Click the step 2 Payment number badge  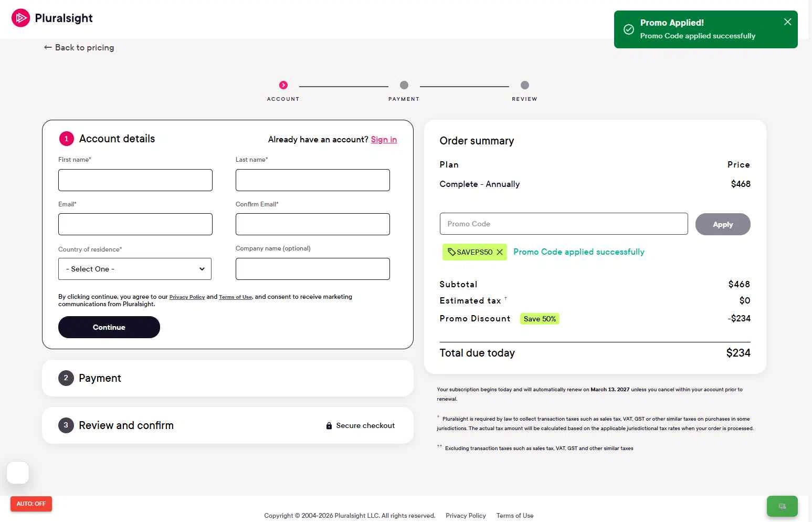(66, 378)
